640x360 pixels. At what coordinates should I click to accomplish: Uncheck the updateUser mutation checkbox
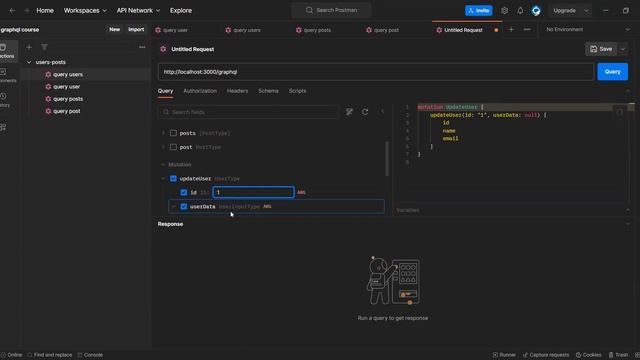click(173, 178)
